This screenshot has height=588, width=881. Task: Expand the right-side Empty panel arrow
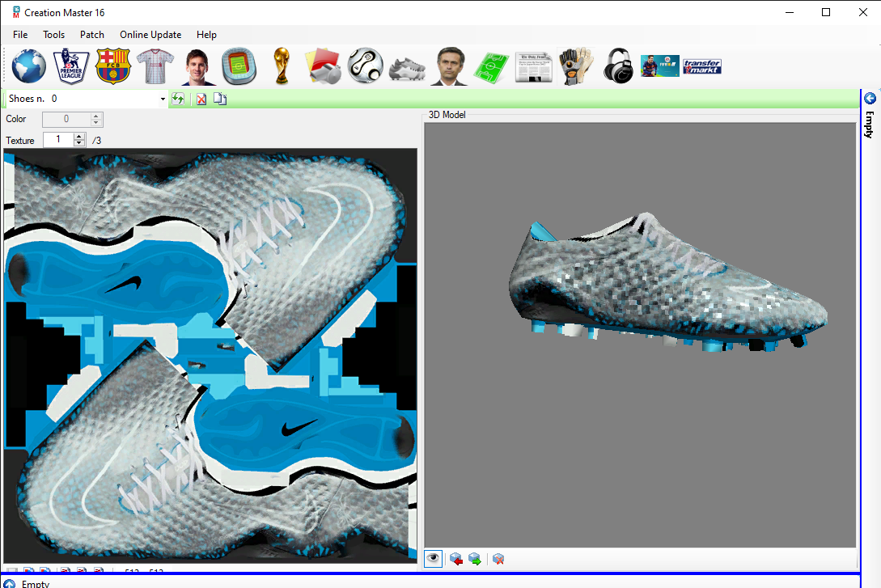(870, 99)
